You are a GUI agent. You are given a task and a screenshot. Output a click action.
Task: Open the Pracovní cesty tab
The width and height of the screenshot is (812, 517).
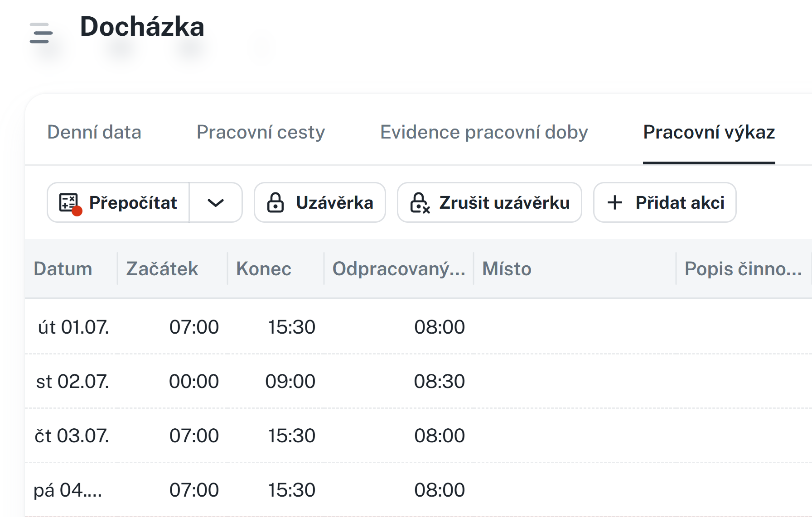(x=261, y=132)
